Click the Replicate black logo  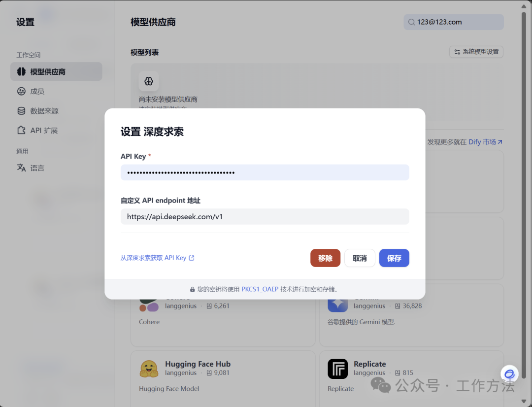(x=337, y=369)
